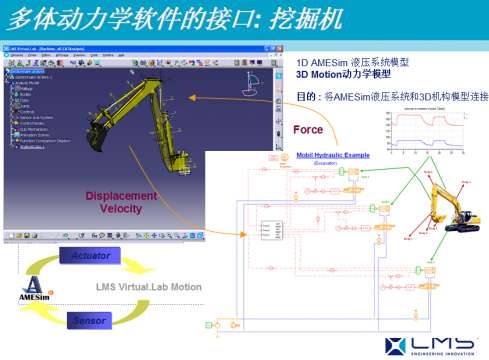Screen dimensions: 489x360
Task: Open the Help menu in the menu bar
Action: (x=121, y=55)
